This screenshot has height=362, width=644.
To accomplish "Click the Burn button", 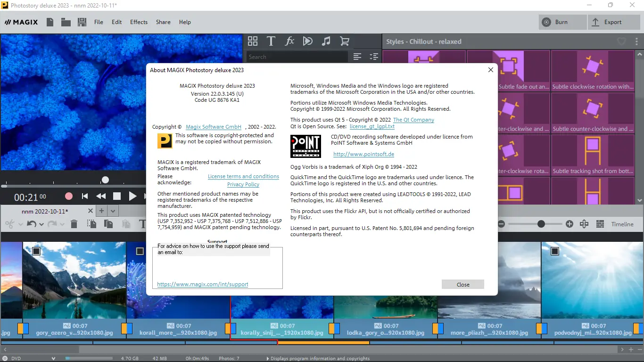I will tap(562, 22).
